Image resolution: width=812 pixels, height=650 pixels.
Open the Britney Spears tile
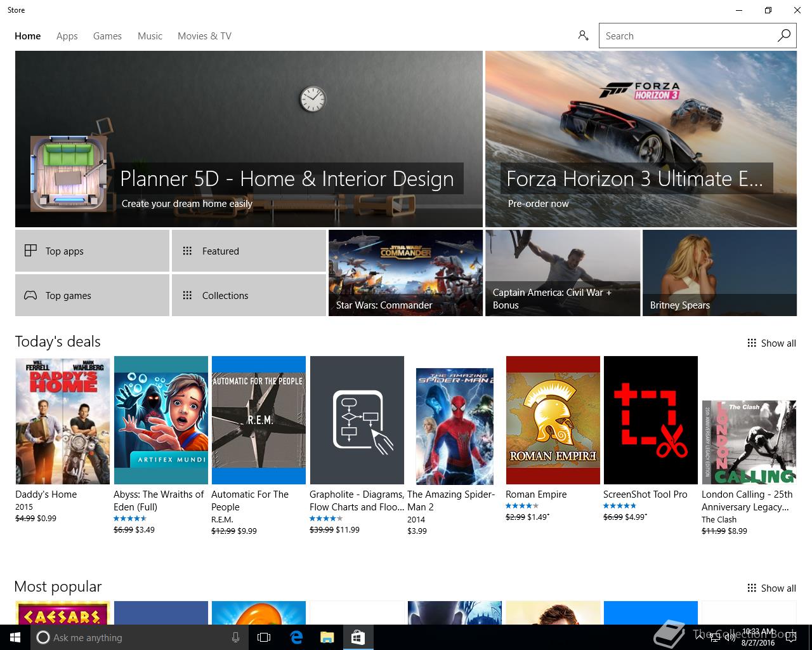tap(719, 273)
